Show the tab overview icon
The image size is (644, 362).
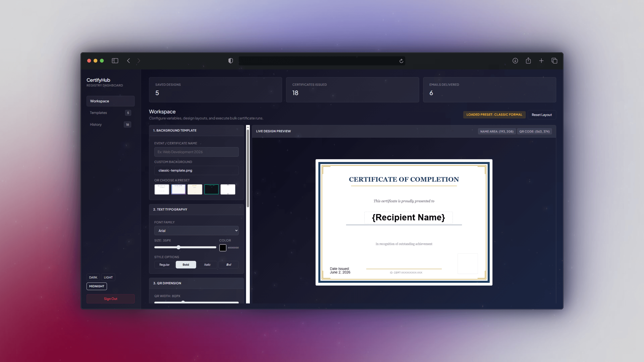point(554,61)
